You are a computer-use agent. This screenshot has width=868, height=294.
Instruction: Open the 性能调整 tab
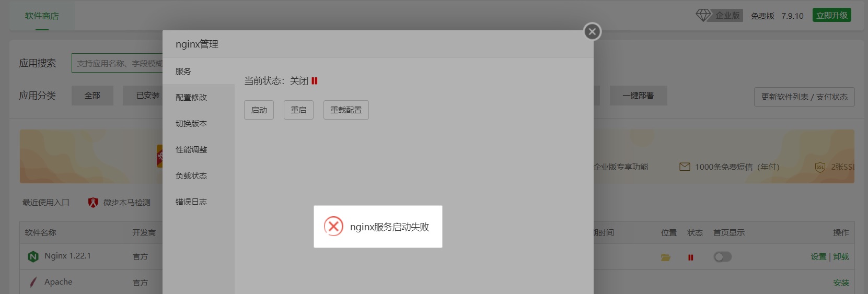199,149
